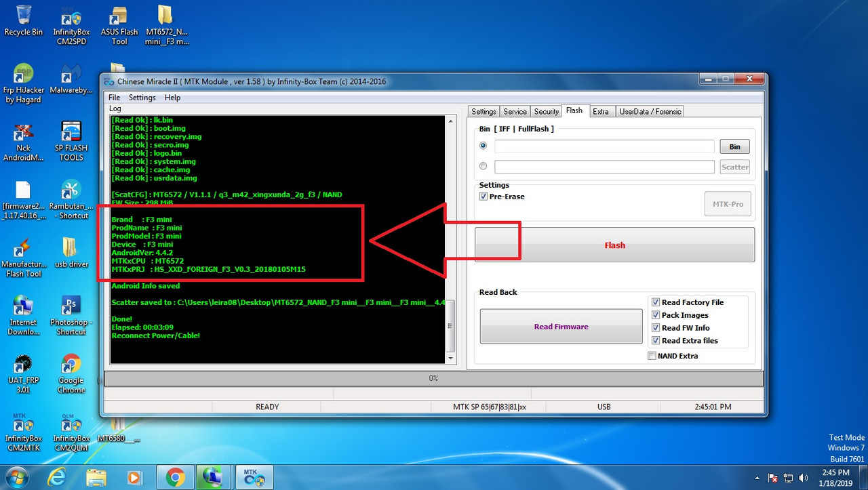This screenshot has width=868, height=490.
Task: Click the Bin file path field
Action: [604, 146]
